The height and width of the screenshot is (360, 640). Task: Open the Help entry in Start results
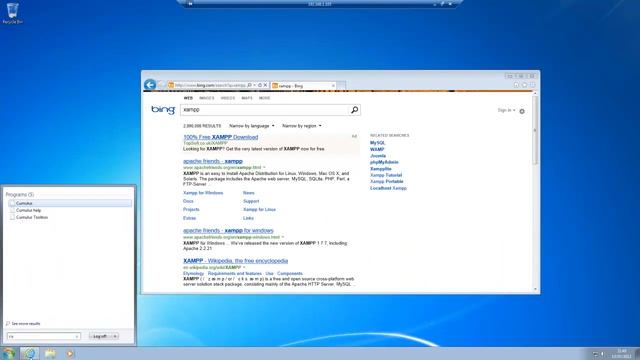point(28,210)
